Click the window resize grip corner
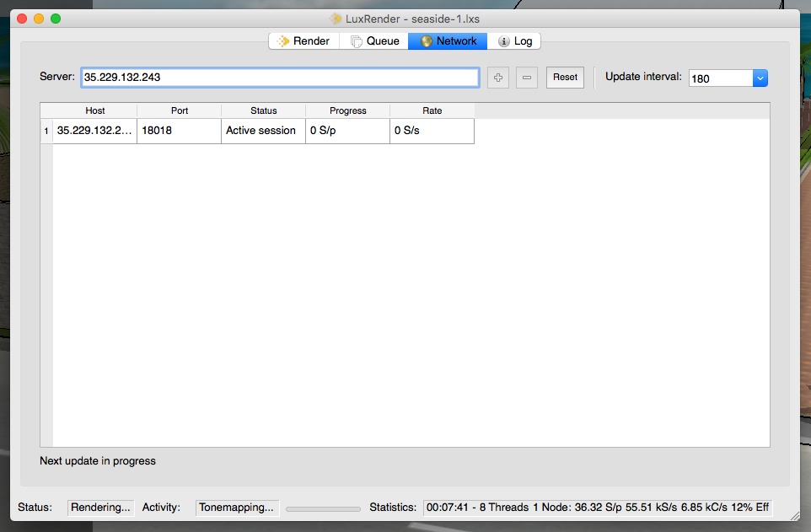The image size is (811, 532). [795, 516]
